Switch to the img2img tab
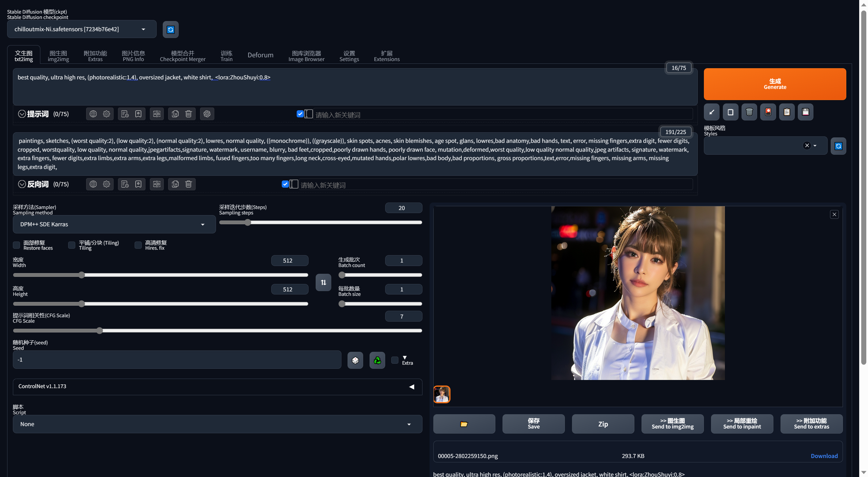 (58, 56)
